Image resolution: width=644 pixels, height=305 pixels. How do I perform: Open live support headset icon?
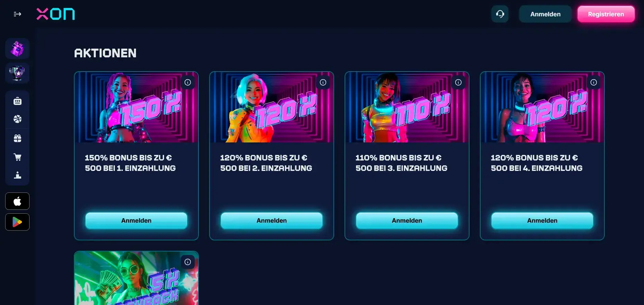point(500,14)
